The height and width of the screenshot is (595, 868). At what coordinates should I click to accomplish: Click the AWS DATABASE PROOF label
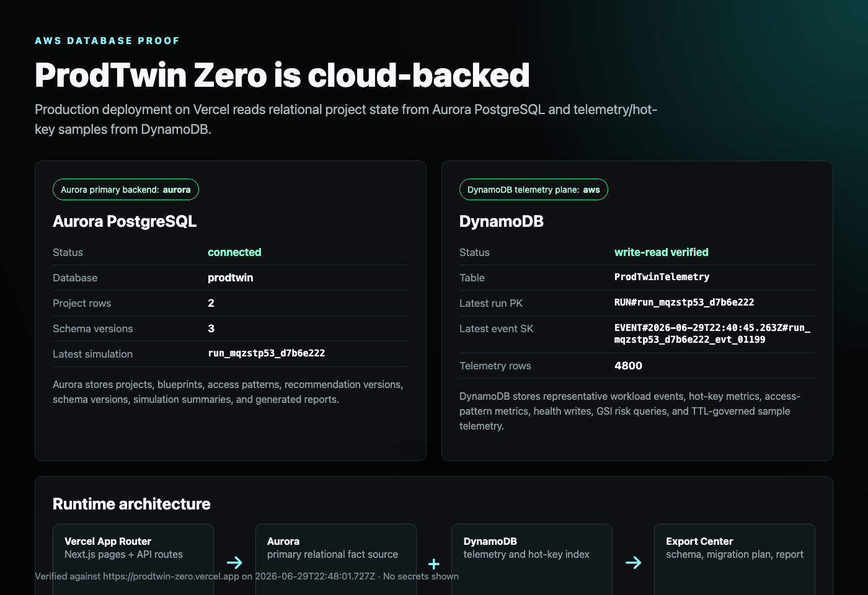click(107, 41)
